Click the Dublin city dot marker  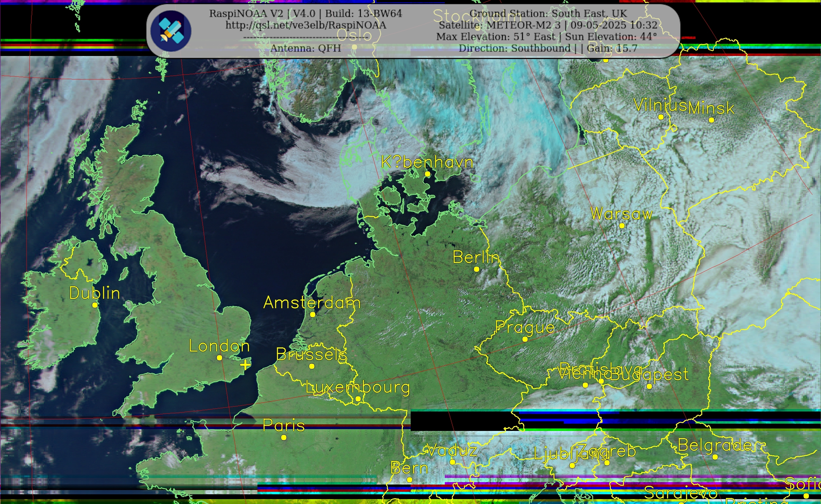[95, 305]
